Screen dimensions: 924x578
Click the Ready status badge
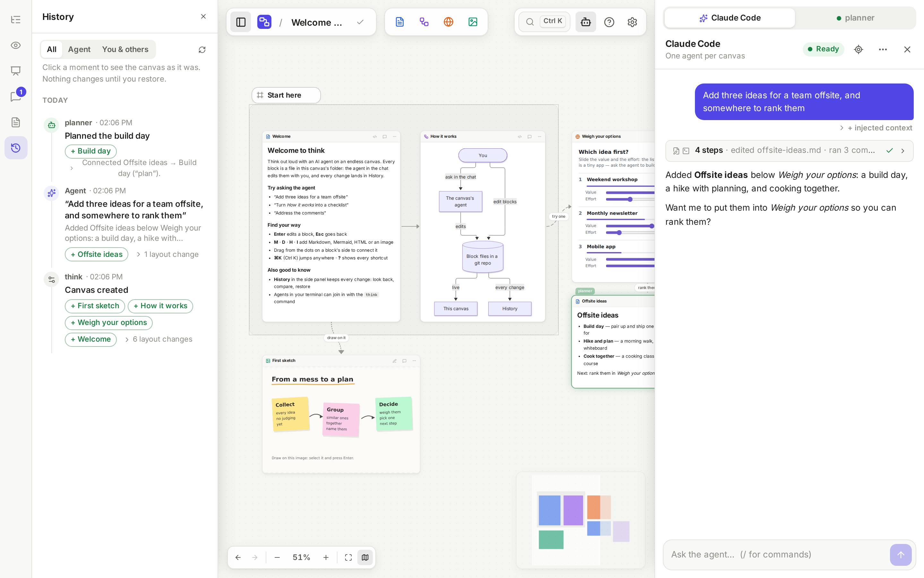pyautogui.click(x=823, y=49)
